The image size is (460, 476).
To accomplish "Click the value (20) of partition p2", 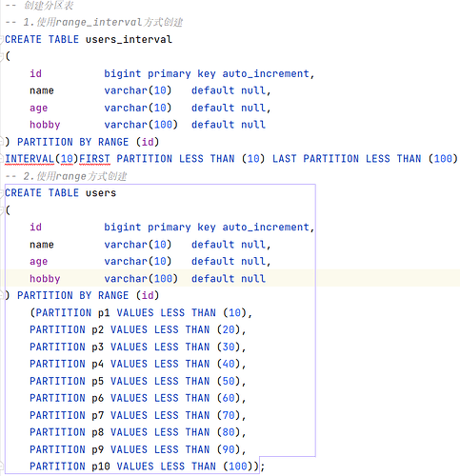I will point(229,330).
